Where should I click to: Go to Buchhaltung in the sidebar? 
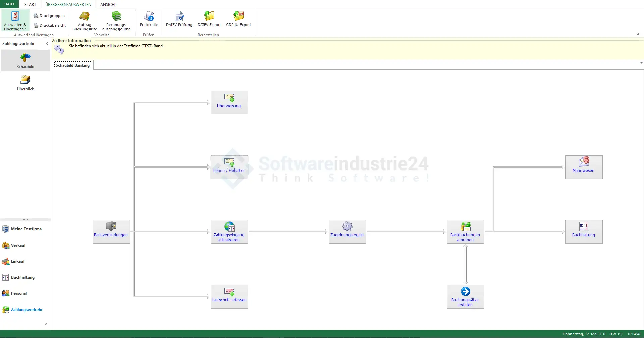pyautogui.click(x=22, y=277)
